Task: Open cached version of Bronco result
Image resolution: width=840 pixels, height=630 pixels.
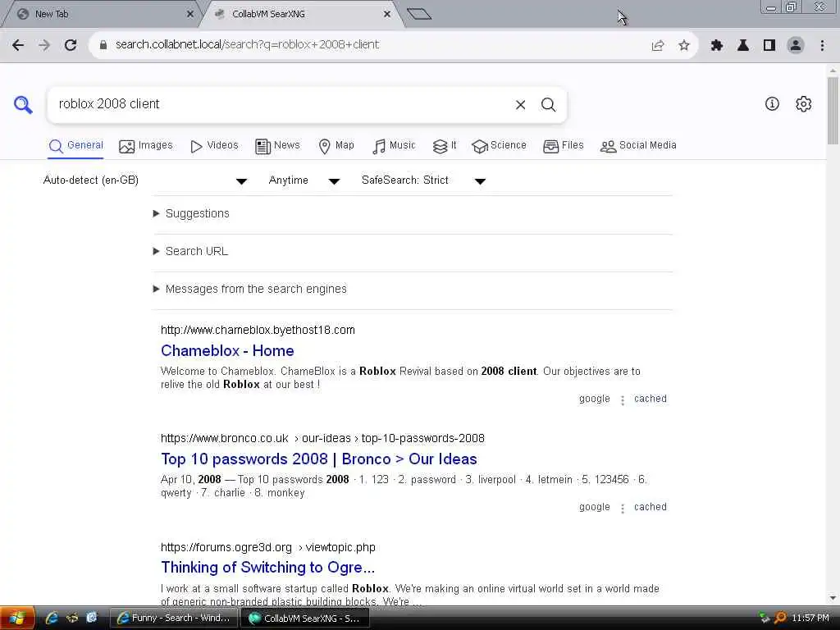Action: tap(651, 507)
